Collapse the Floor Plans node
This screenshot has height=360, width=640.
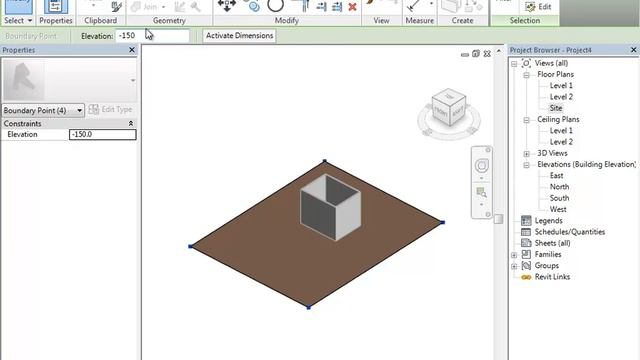coord(526,75)
